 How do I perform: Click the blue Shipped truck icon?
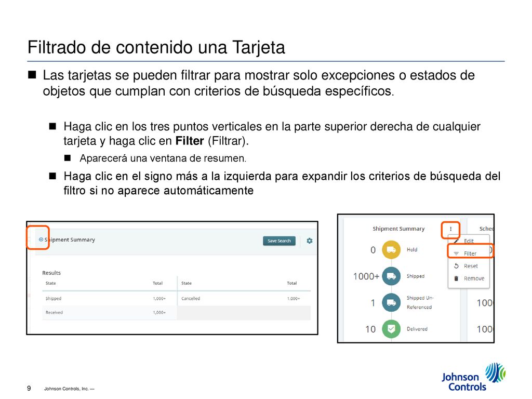click(391, 276)
